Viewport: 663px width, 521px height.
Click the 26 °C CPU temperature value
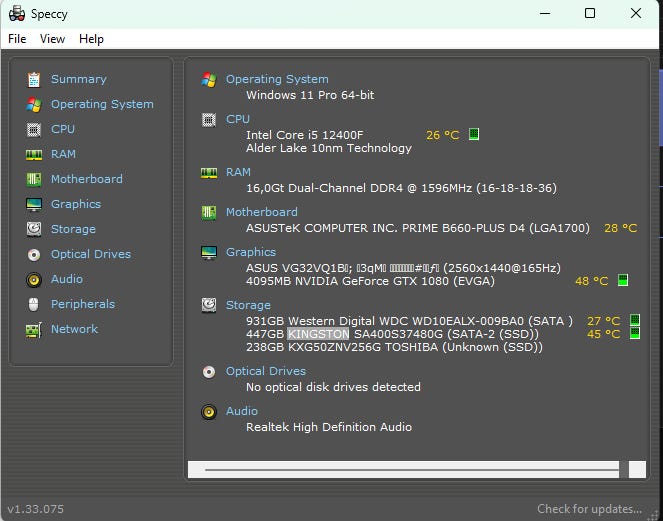(443, 135)
